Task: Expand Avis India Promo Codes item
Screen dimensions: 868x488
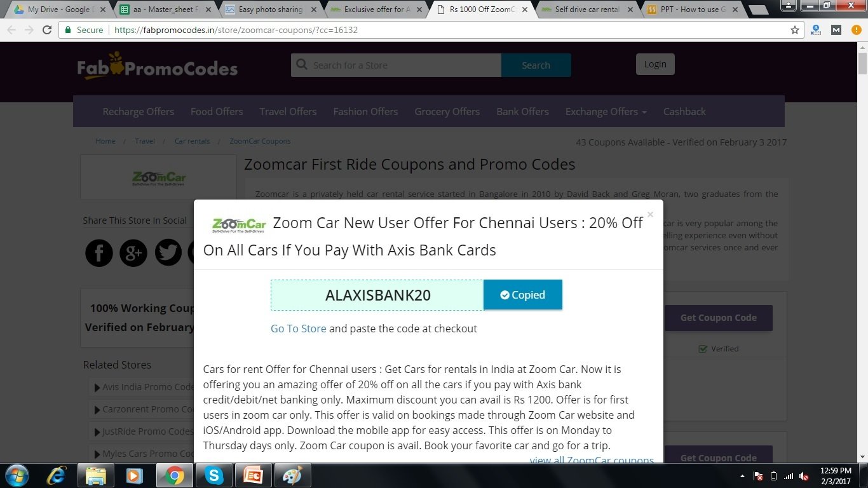Action: 144,386
